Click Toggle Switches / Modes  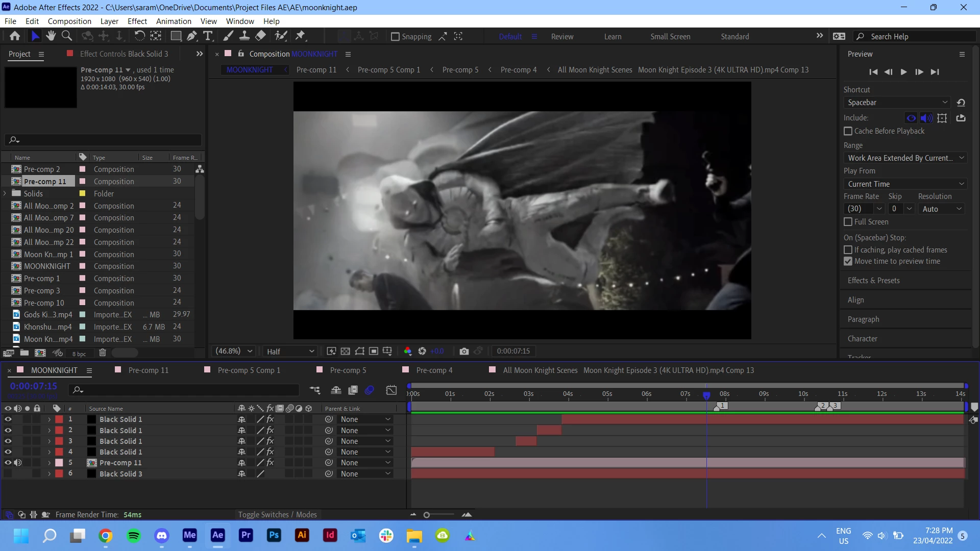[x=277, y=515]
